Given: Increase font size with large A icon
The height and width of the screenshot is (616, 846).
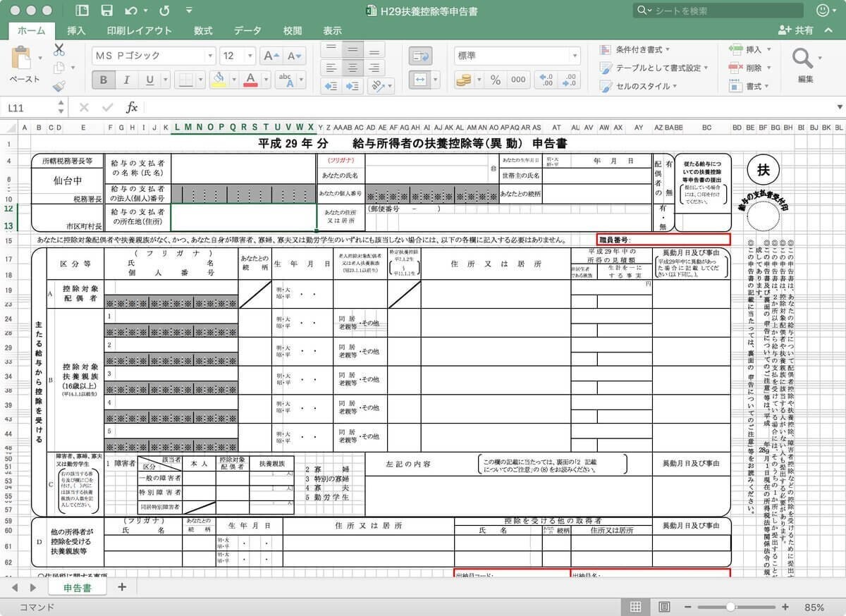Looking at the screenshot, I should tap(269, 56).
